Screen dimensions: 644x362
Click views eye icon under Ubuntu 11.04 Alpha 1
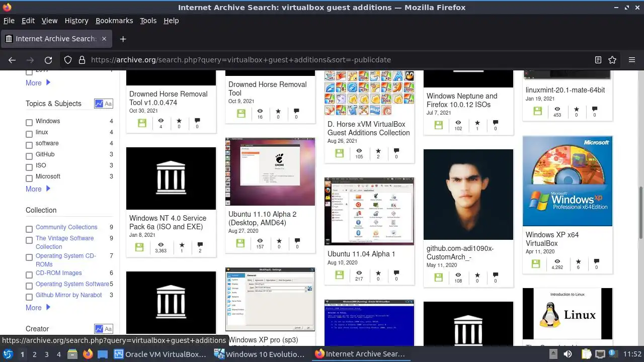pyautogui.click(x=359, y=273)
